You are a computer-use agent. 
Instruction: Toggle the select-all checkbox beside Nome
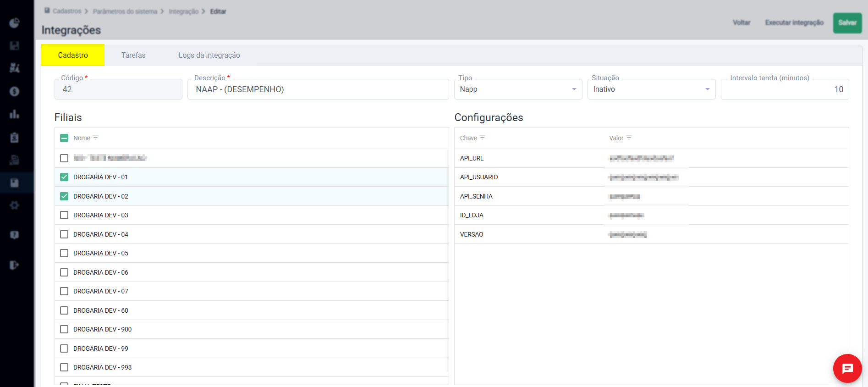point(64,138)
